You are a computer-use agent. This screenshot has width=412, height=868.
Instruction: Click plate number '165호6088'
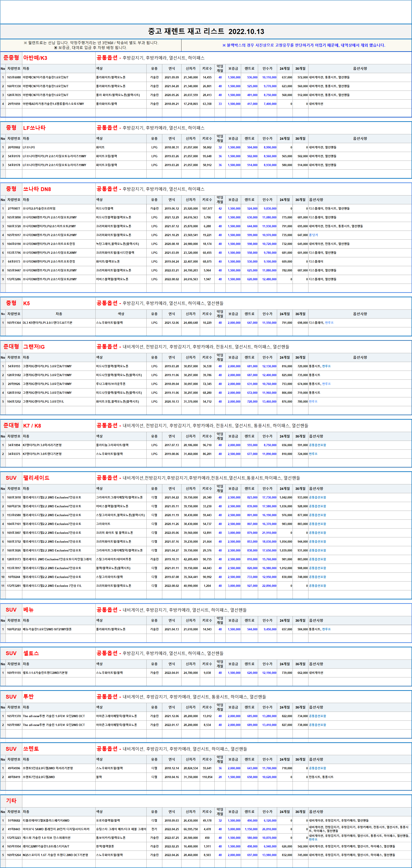tap(14, 78)
